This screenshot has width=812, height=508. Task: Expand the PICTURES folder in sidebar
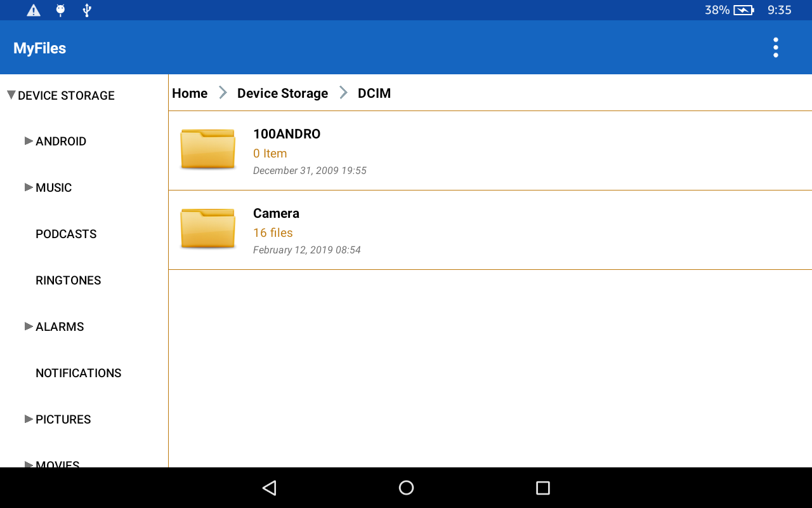pyautogui.click(x=29, y=418)
